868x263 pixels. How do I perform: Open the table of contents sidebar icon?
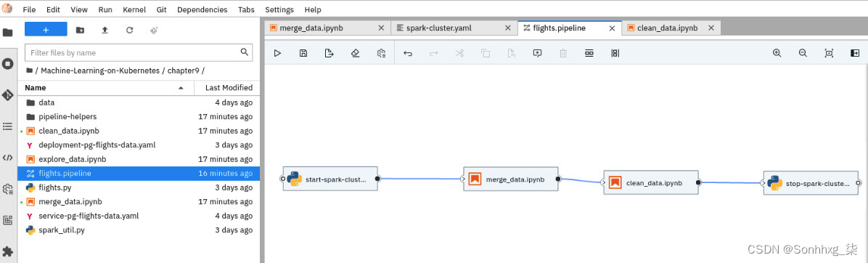pos(8,126)
